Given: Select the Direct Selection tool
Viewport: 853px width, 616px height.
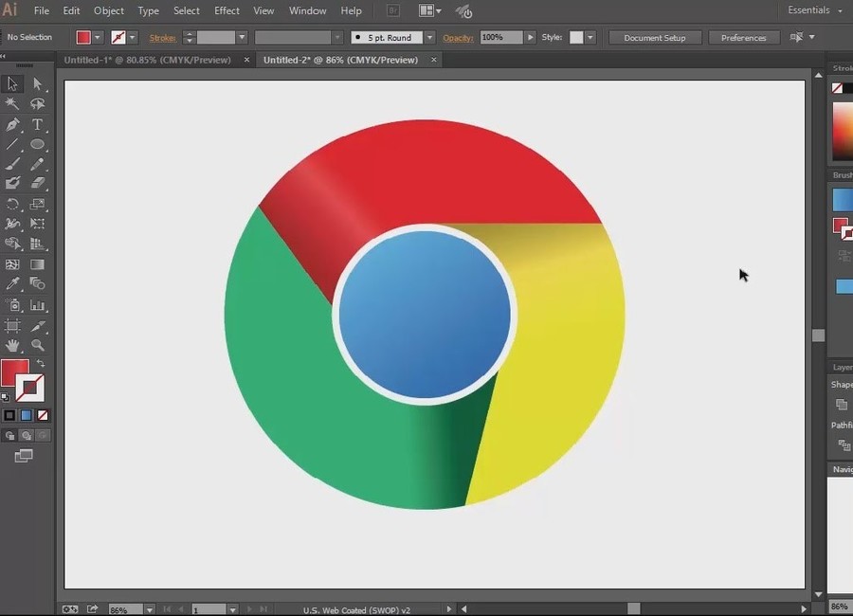Looking at the screenshot, I should (x=37, y=83).
